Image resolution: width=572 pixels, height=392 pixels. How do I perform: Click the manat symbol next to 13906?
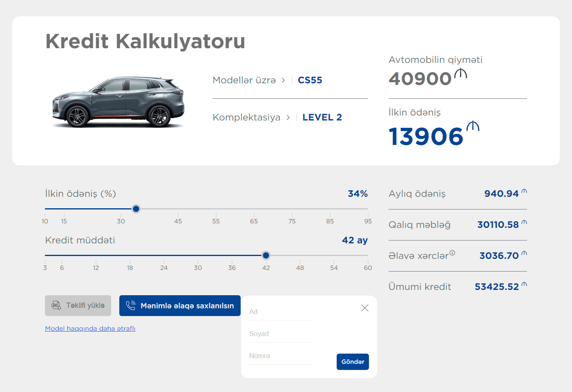[x=473, y=126]
